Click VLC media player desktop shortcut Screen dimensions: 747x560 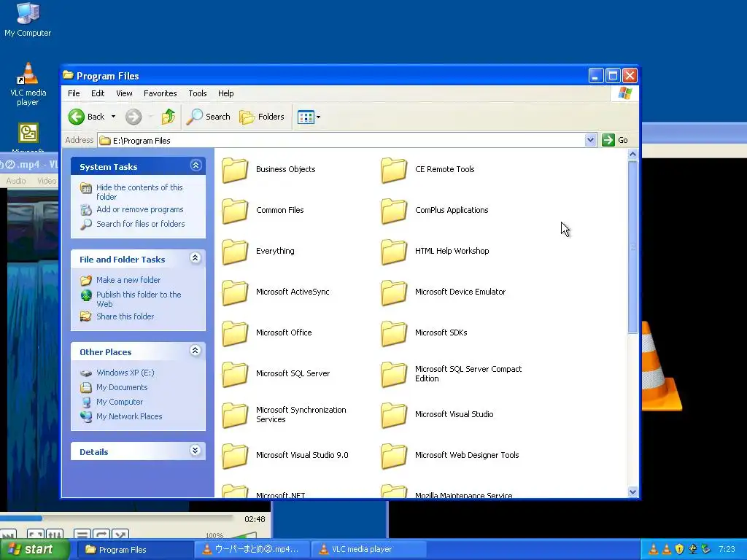pyautogui.click(x=28, y=85)
